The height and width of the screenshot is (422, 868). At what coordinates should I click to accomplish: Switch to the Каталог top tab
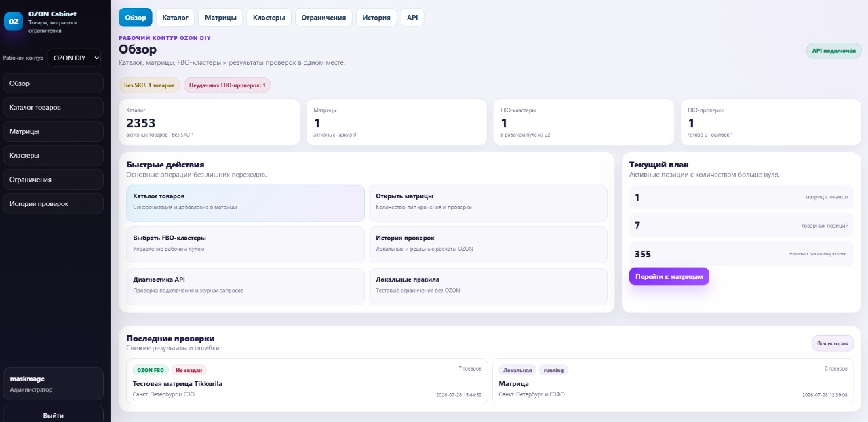[x=176, y=18]
